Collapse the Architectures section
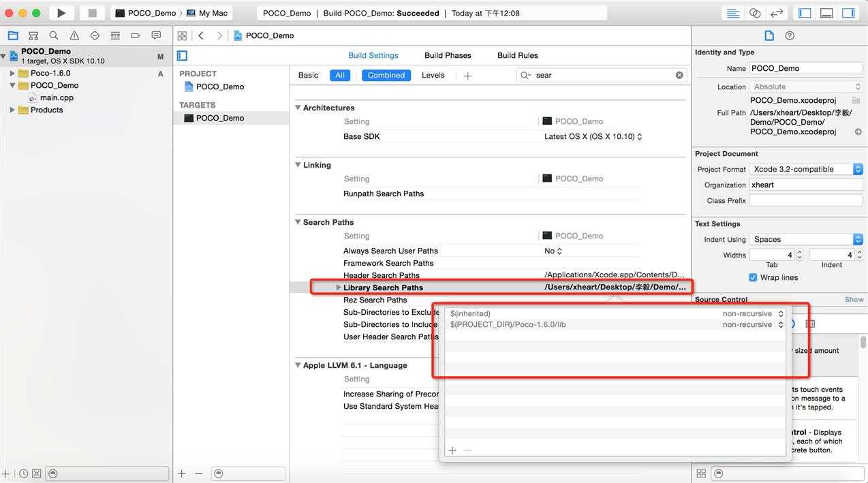Viewport: 868px width, 483px height. coord(298,108)
